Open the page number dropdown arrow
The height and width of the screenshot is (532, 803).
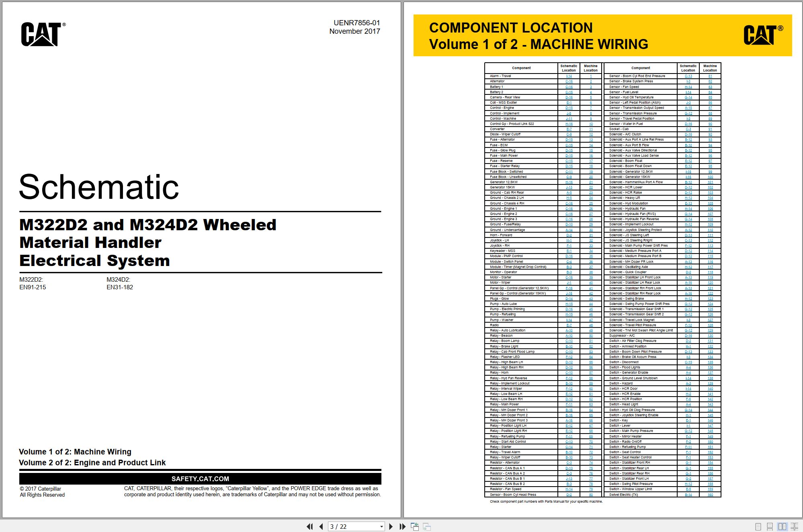(381, 526)
